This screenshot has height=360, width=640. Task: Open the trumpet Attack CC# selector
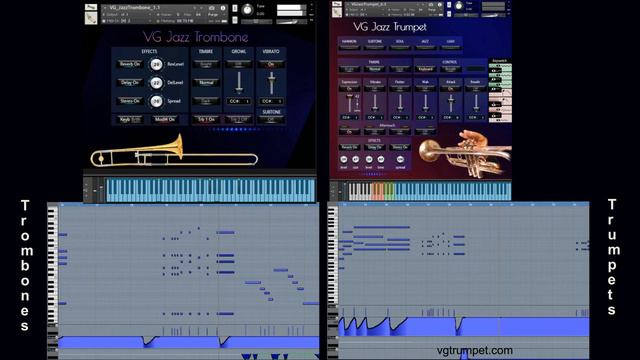[x=451, y=118]
